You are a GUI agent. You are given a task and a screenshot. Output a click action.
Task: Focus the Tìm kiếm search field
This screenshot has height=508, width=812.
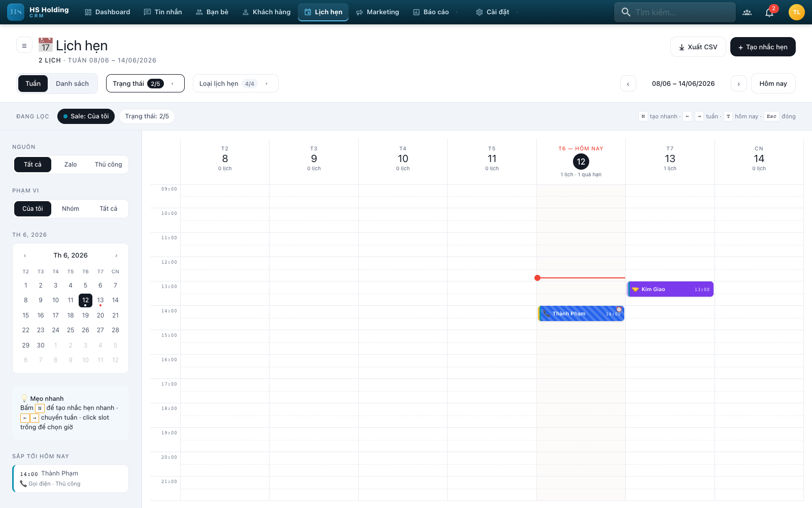click(x=675, y=12)
